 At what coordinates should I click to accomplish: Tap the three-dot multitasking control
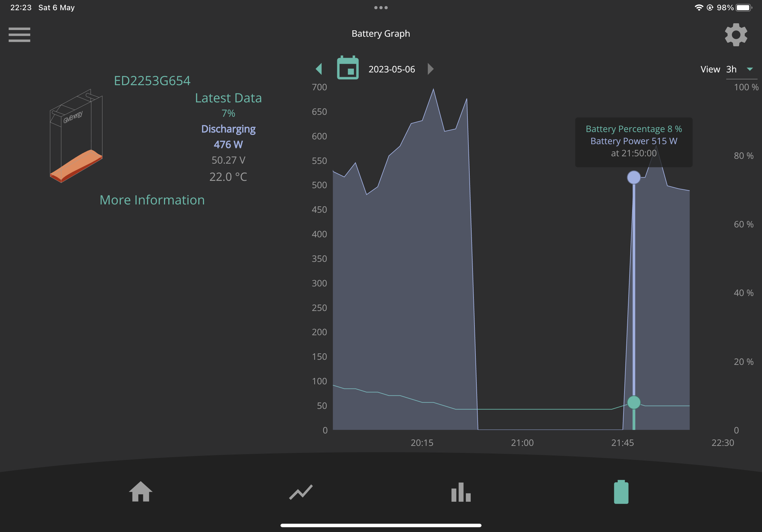click(381, 8)
